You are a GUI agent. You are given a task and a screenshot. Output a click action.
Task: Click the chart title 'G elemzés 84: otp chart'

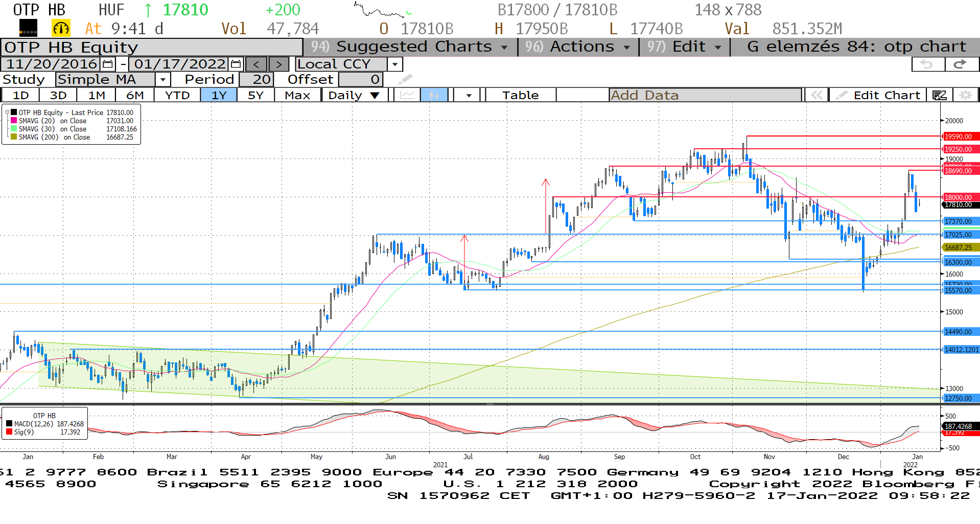(856, 47)
